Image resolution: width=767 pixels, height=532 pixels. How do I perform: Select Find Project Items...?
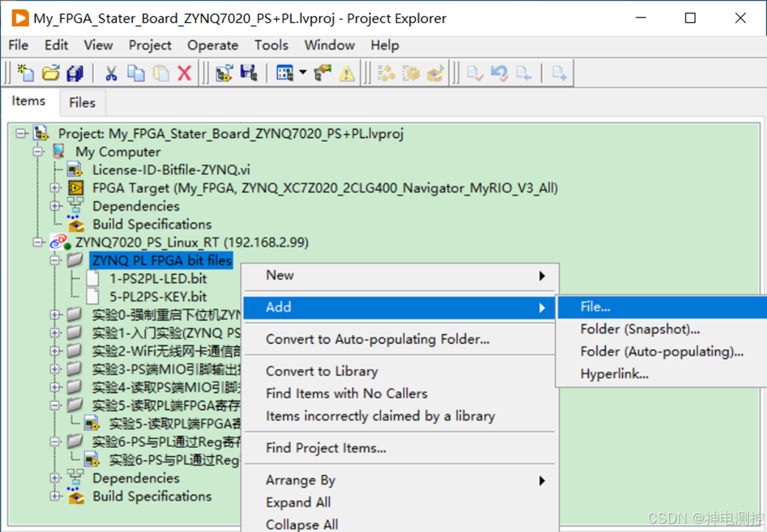400,448
